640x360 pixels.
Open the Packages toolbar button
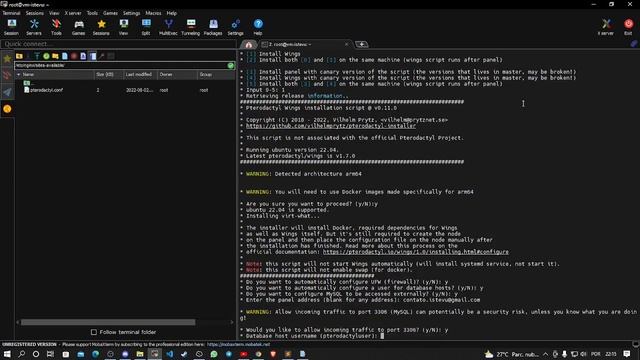pyautogui.click(x=213, y=27)
